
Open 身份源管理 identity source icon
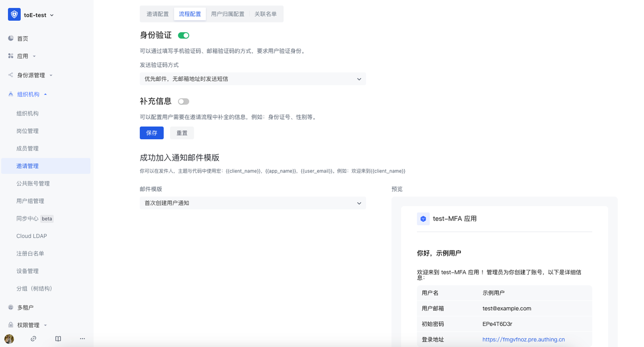click(11, 75)
